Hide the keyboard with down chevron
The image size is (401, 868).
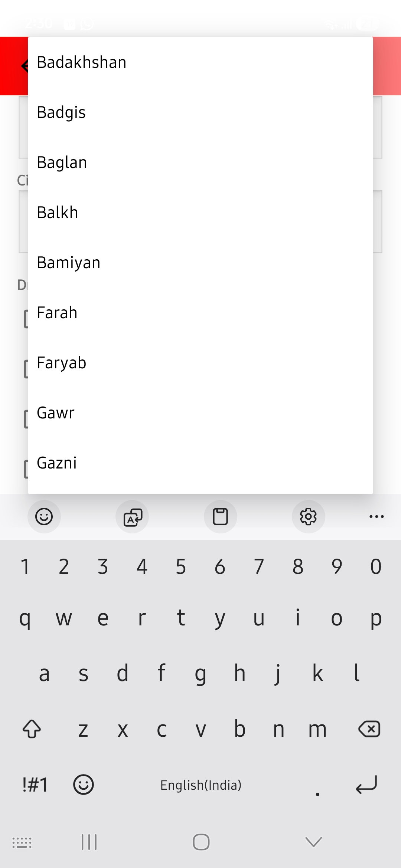tap(313, 842)
